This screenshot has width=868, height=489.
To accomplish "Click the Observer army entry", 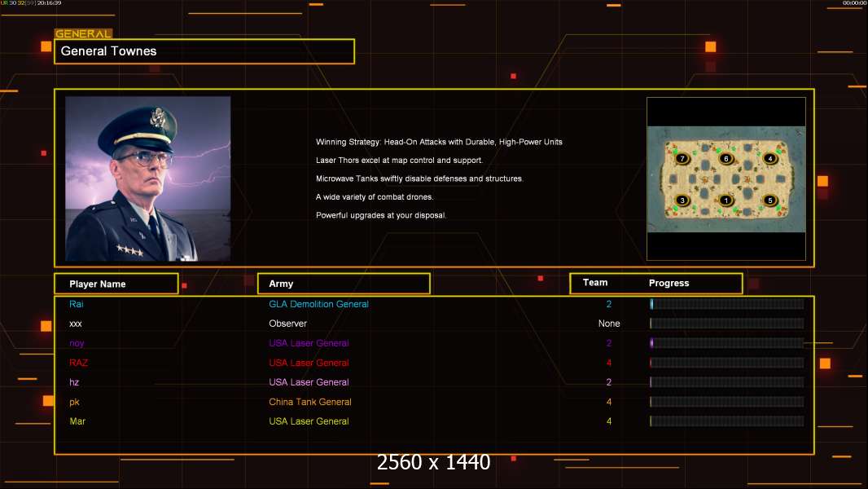I will tap(288, 324).
